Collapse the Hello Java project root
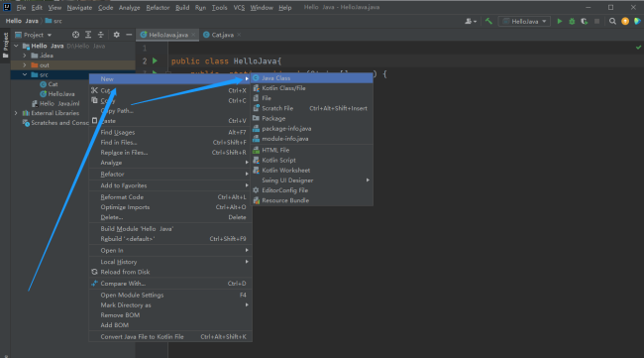Screen dimensions: 644x359 [16, 46]
